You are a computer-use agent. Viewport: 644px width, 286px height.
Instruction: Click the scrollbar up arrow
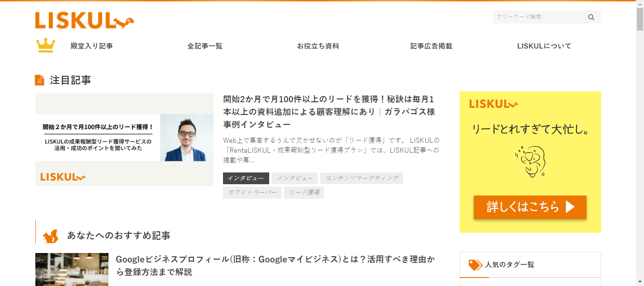tap(640, 4)
